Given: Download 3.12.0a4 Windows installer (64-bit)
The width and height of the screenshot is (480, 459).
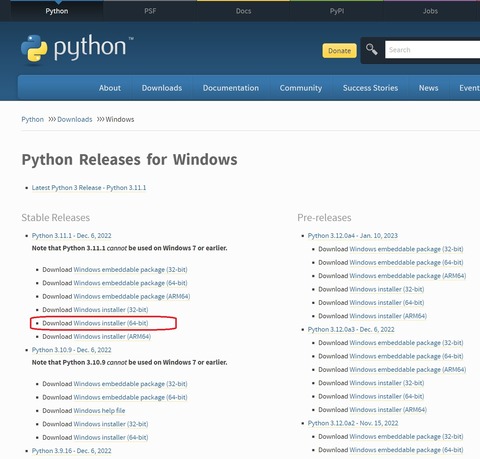Looking at the screenshot, I should coord(387,303).
